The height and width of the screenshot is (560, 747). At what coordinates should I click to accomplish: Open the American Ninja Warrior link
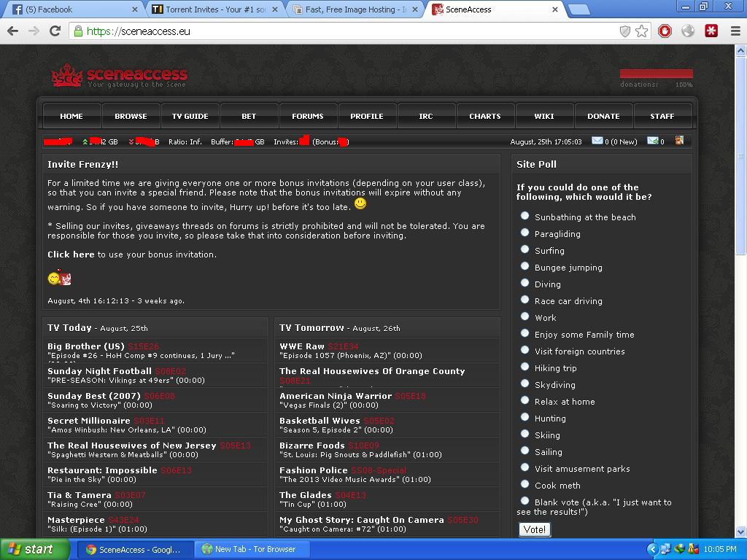pyautogui.click(x=336, y=396)
